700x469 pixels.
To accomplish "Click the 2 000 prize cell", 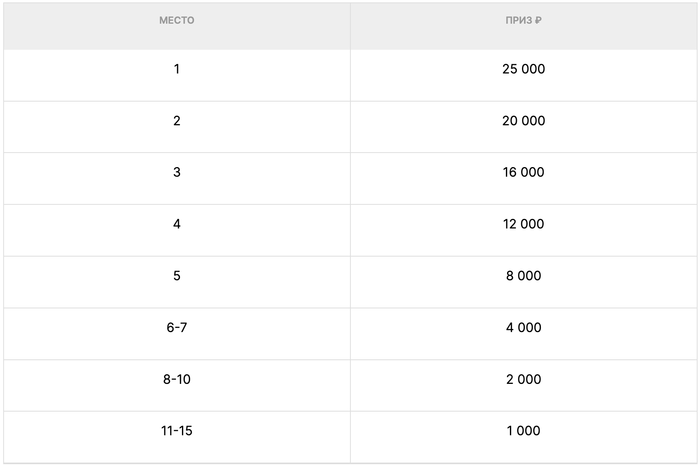I will pos(523,379).
